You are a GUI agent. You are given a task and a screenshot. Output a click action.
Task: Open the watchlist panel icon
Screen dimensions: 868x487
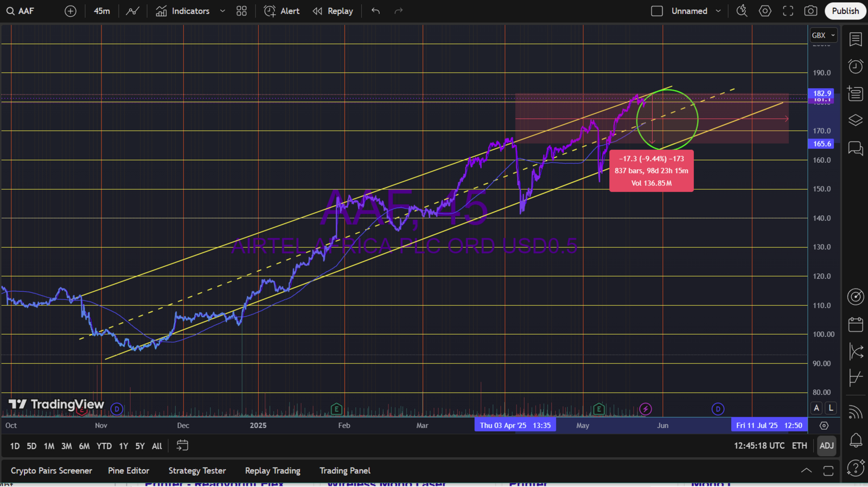click(856, 39)
